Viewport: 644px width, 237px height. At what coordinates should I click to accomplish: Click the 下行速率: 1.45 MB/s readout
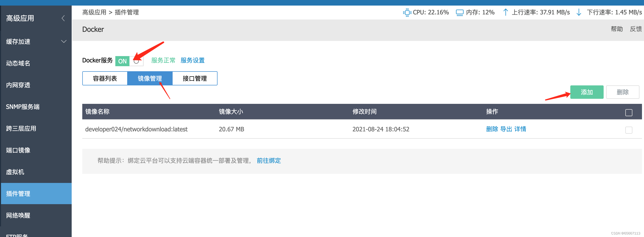pyautogui.click(x=614, y=12)
